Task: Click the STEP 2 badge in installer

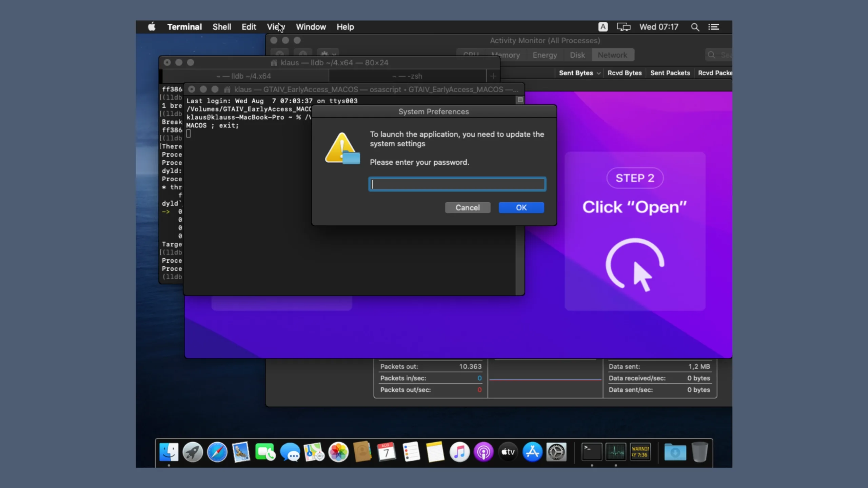Action: [x=635, y=178]
